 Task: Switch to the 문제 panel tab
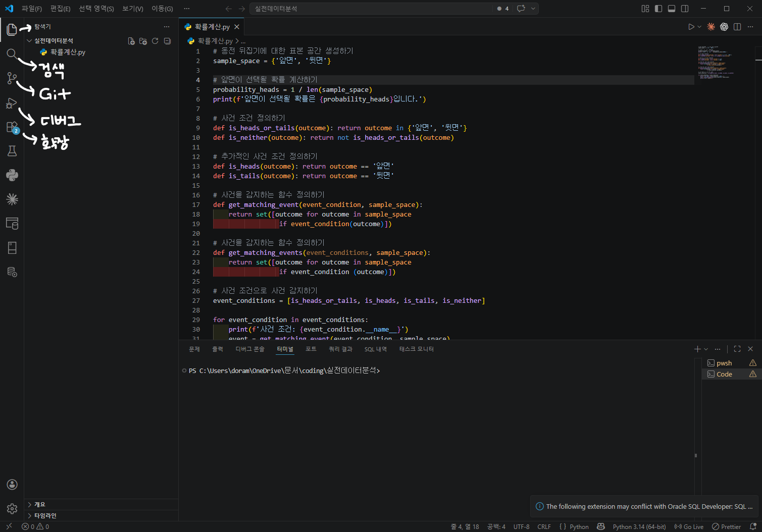[194, 349]
